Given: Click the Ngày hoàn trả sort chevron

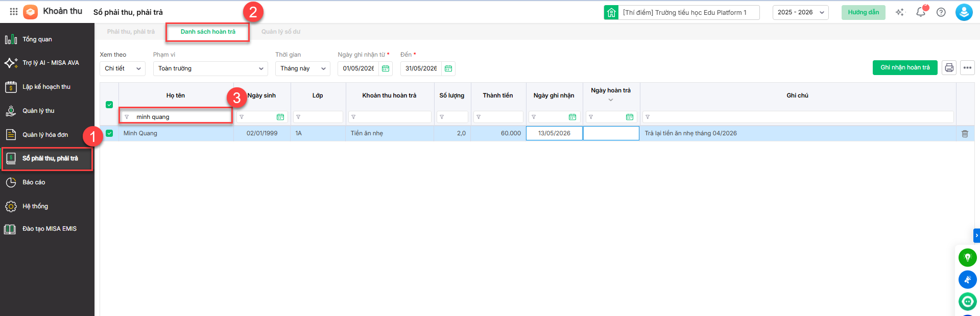Looking at the screenshot, I should pyautogui.click(x=611, y=100).
